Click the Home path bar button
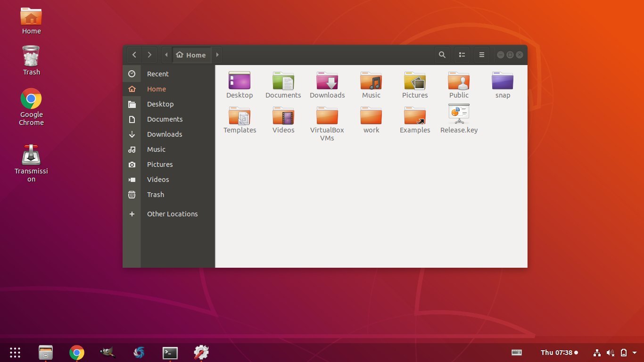This screenshot has width=644, height=362. [191, 55]
